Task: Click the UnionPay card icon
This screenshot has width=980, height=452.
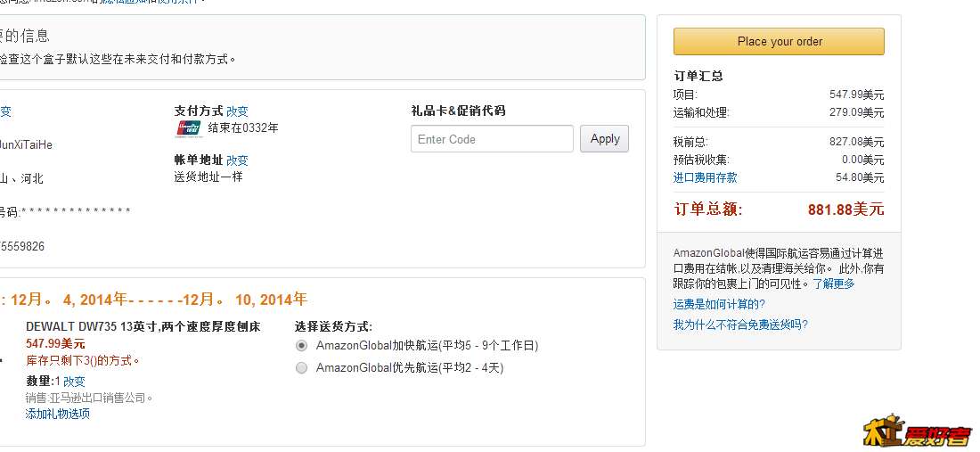Action: coord(189,128)
